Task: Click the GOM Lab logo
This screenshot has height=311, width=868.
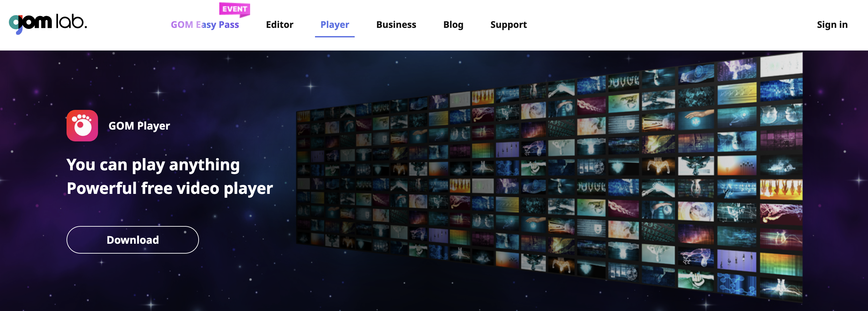Action: point(48,24)
